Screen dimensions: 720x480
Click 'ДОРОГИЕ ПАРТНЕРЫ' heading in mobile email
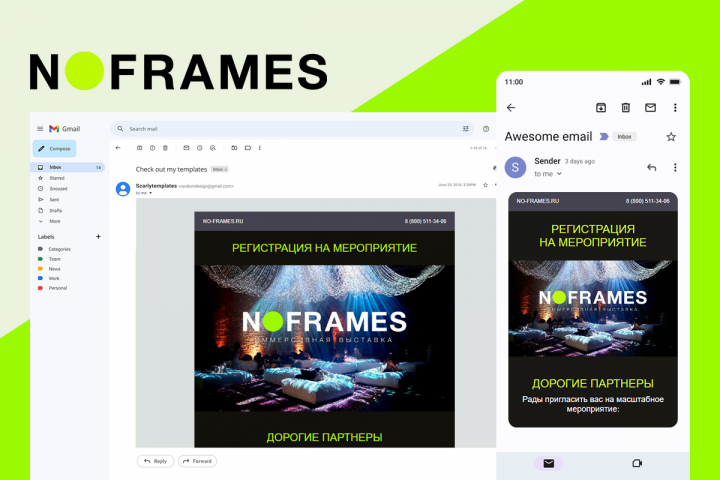click(593, 383)
